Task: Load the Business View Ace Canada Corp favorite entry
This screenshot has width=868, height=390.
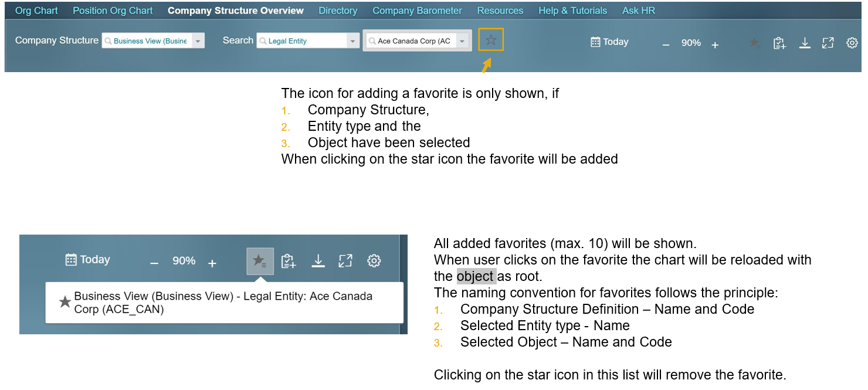Action: [x=223, y=303]
